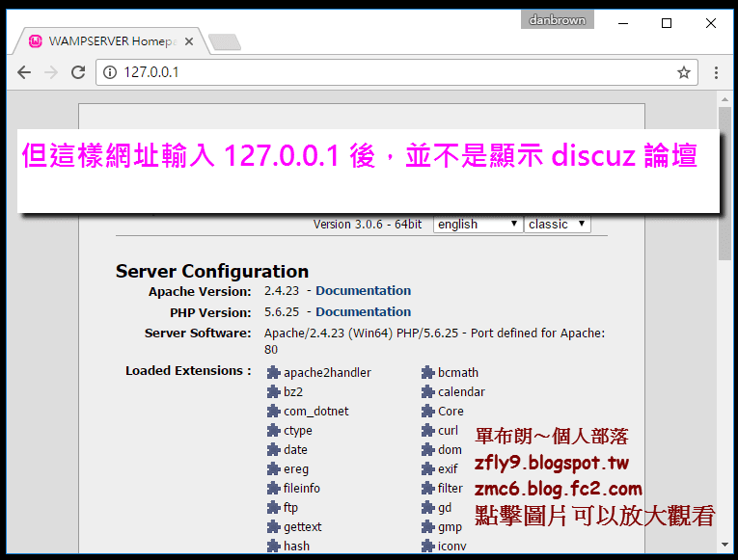Click the ftp extension icon
Image resolution: width=738 pixels, height=560 pixels.
(x=273, y=508)
